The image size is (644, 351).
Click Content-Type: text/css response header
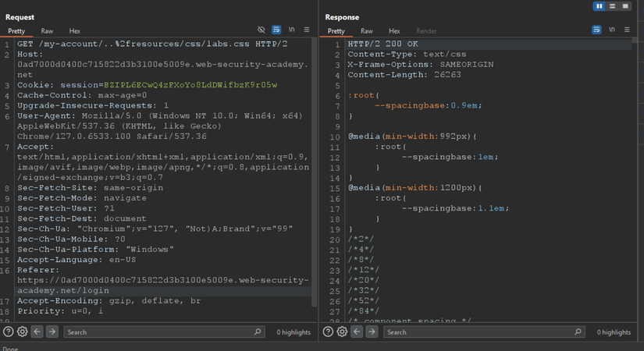407,54
